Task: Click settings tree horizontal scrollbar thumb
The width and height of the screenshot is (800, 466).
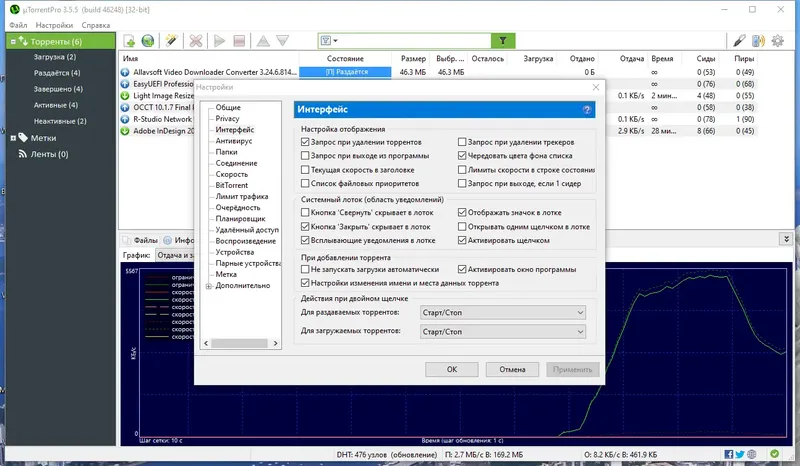Action: coord(239,344)
